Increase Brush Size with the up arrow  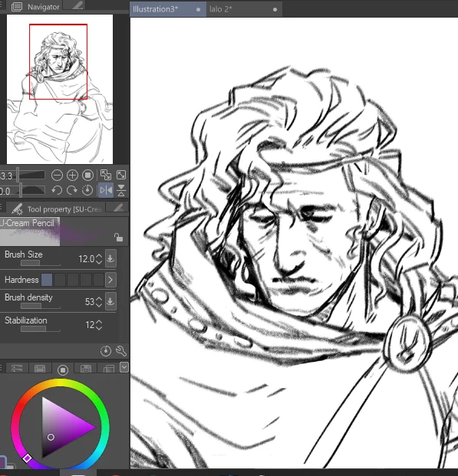click(99, 256)
